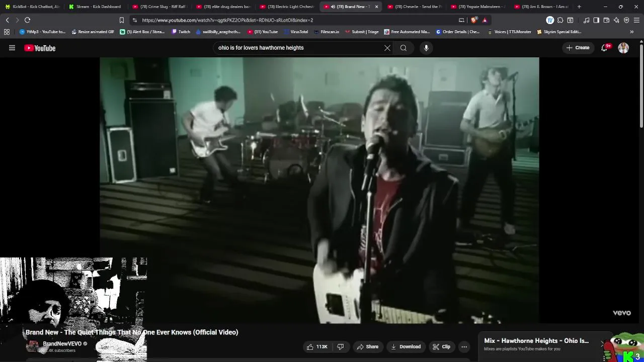The width and height of the screenshot is (644, 362).
Task: Like the video with 113K likes
Action: (317, 346)
